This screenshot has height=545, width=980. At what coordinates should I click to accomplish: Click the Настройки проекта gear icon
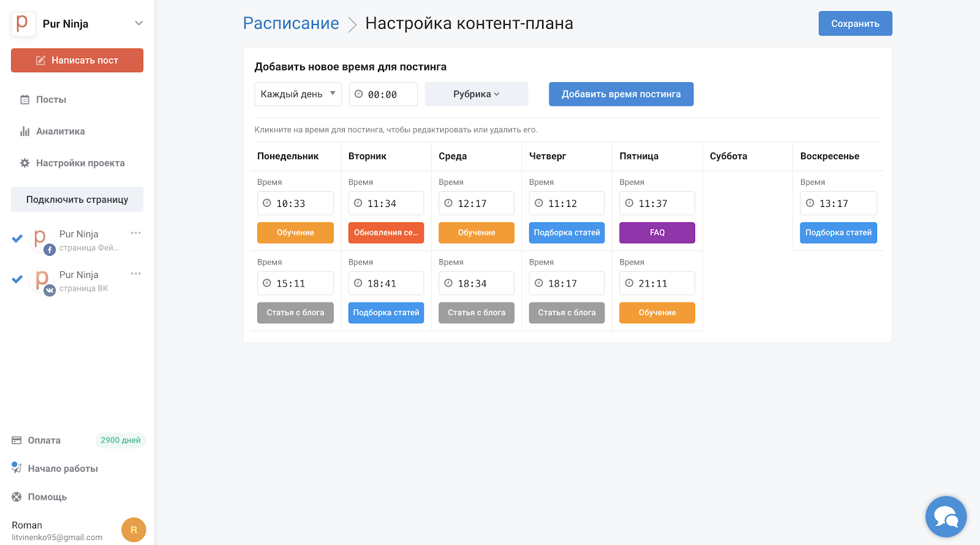tap(24, 163)
